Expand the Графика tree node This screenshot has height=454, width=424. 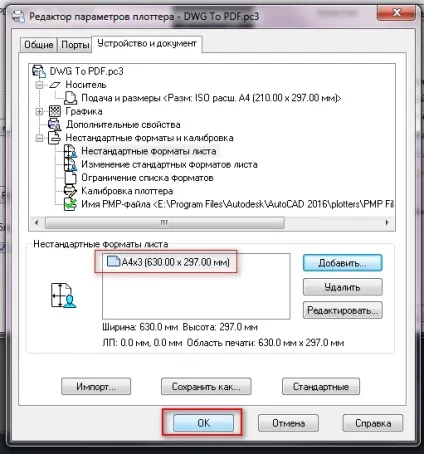pyautogui.click(x=39, y=111)
